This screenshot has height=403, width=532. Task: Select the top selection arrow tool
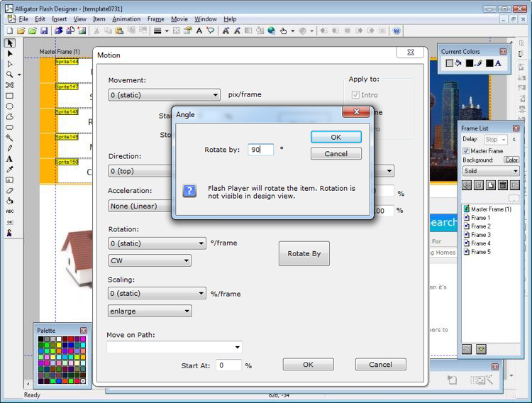tap(10, 43)
